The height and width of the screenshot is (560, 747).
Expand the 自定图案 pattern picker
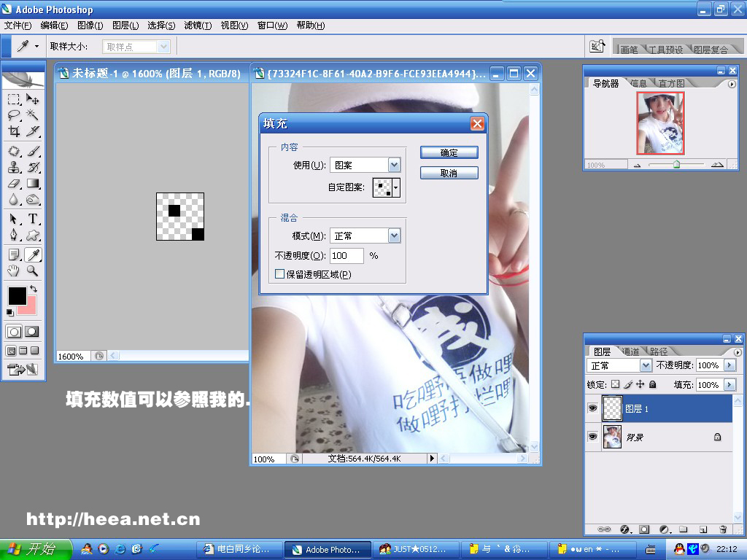click(x=396, y=188)
